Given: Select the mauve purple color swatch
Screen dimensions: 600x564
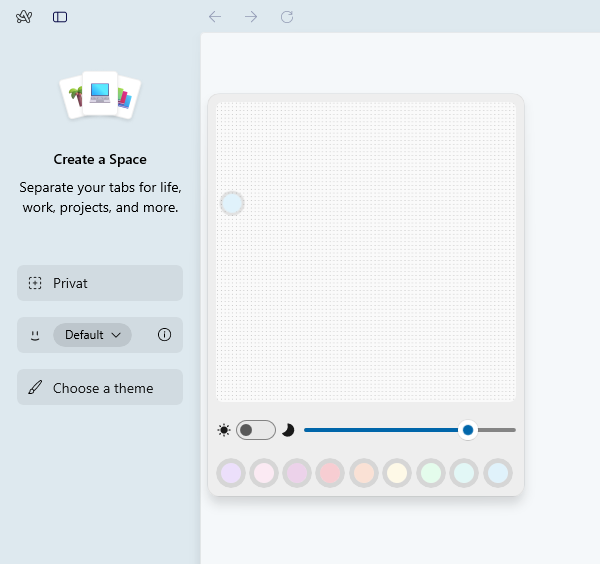Looking at the screenshot, I should point(297,473).
